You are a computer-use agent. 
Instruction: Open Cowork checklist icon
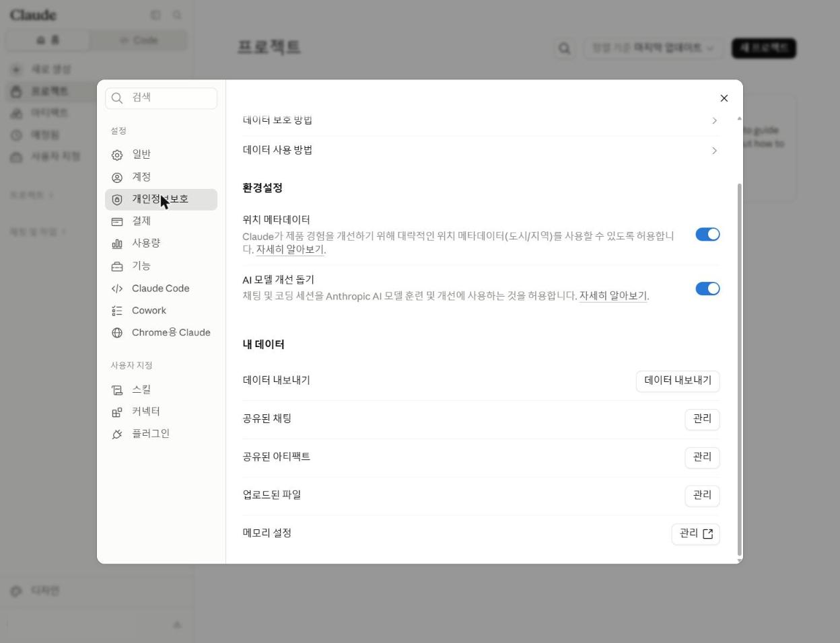(117, 311)
